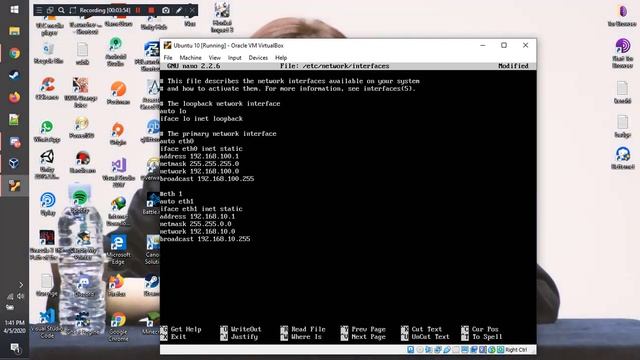Viewport: 640px width, 360px height.
Task: Open File Explorer from the taskbar
Action: [14, 31]
